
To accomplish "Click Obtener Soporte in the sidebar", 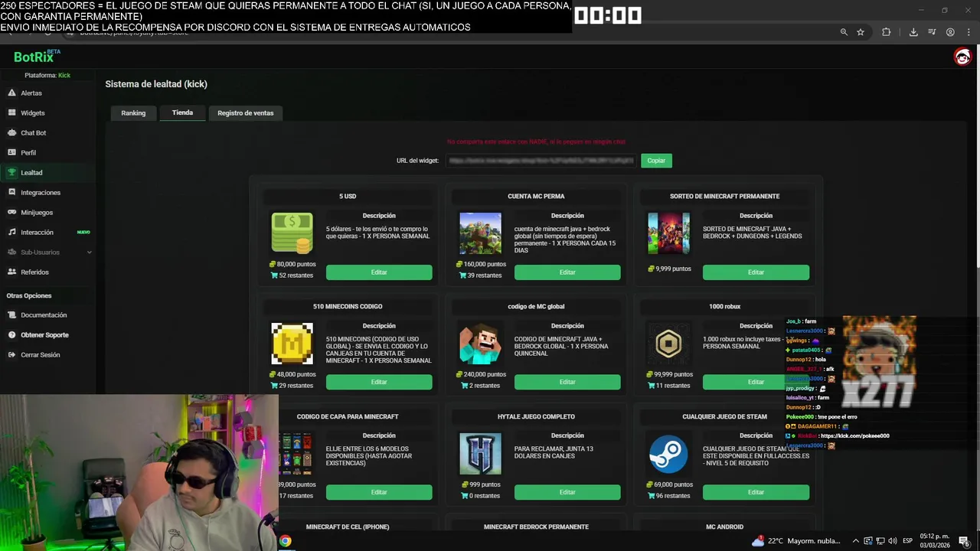I will (x=44, y=335).
